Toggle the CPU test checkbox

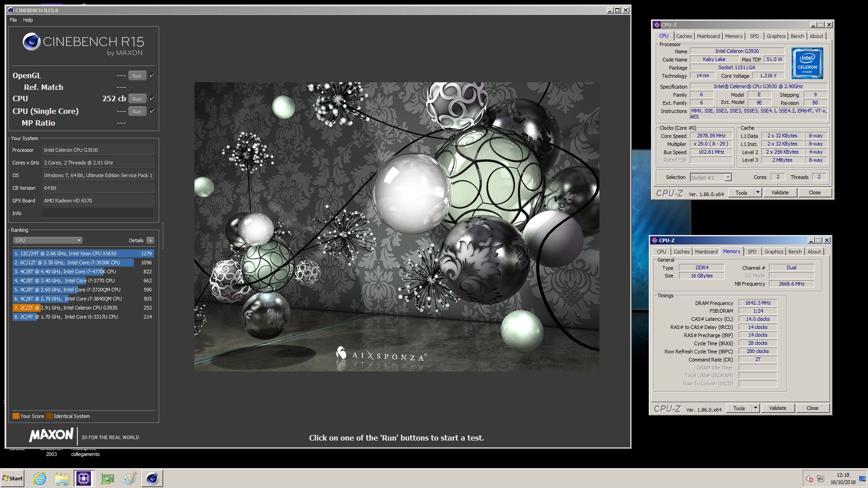[152, 98]
